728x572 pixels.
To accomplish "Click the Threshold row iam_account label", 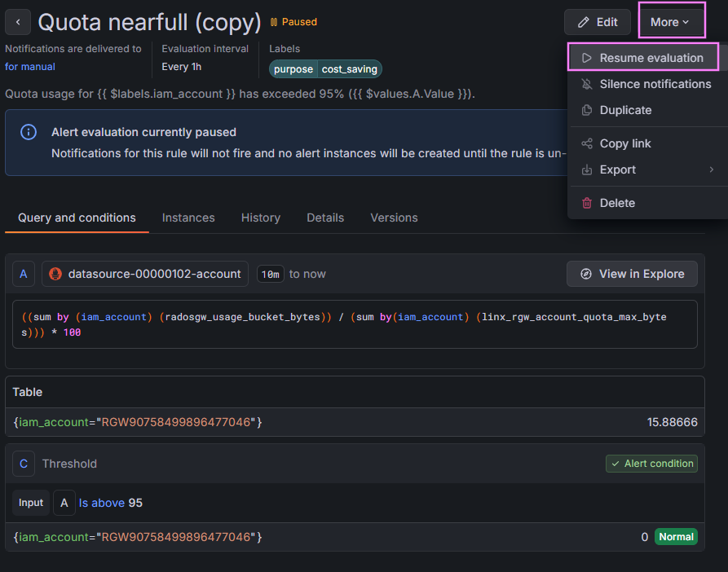I will tap(138, 537).
